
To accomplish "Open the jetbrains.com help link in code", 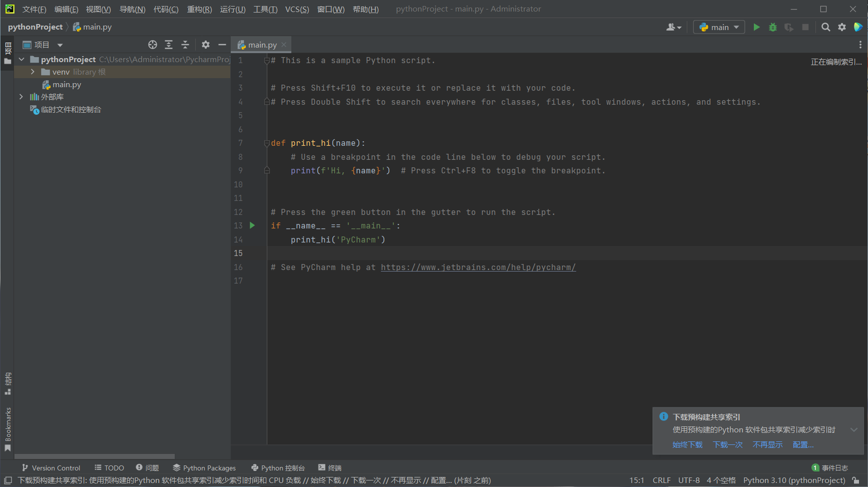I will click(478, 268).
